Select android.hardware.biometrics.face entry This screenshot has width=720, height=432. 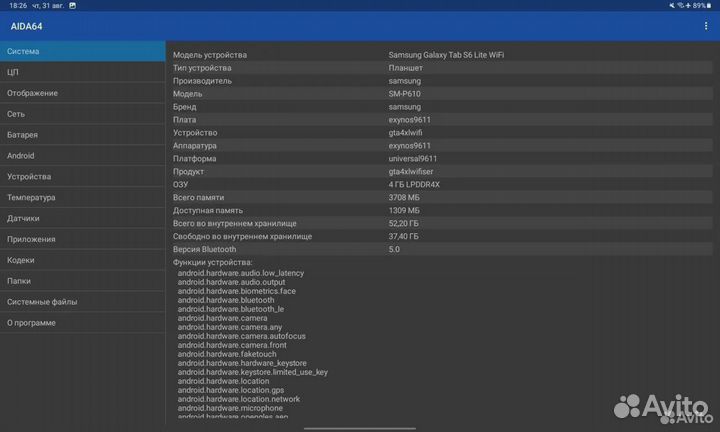point(236,291)
